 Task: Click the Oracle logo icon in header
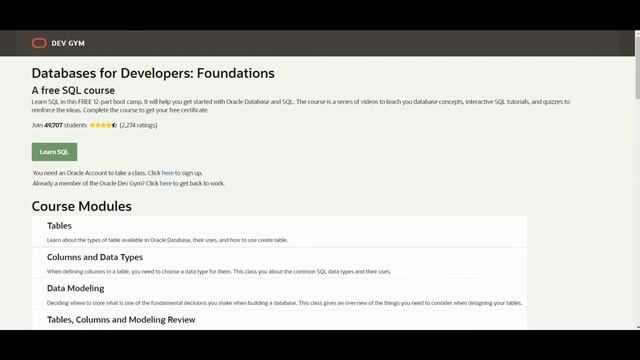(x=39, y=43)
